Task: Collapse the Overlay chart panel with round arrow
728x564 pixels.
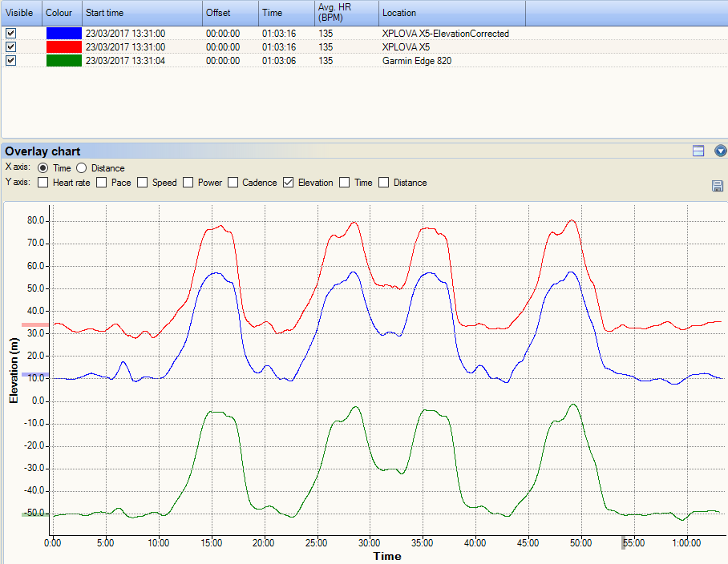Action: [720, 151]
